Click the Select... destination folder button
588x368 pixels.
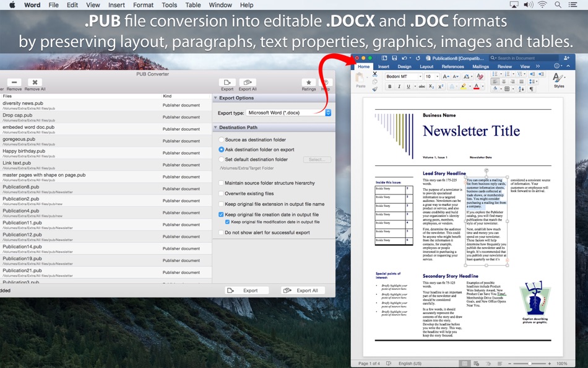(x=317, y=160)
